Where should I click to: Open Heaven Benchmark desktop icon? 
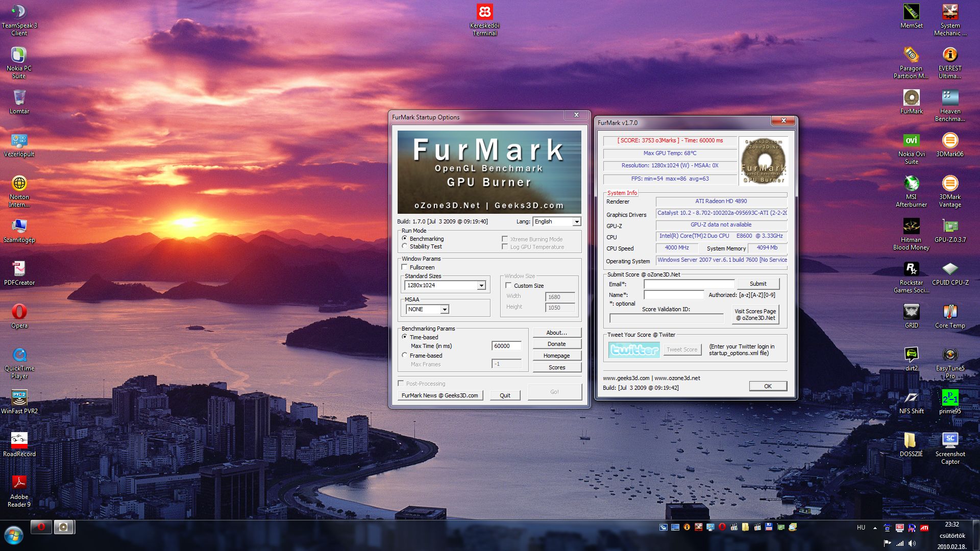tap(950, 106)
